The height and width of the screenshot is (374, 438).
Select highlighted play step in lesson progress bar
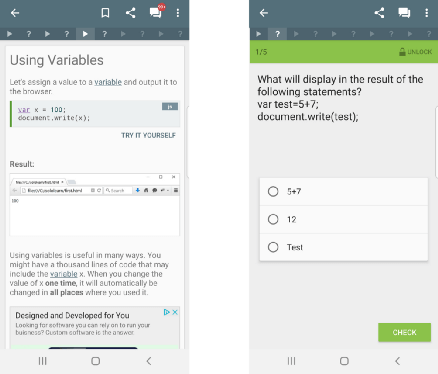click(86, 34)
